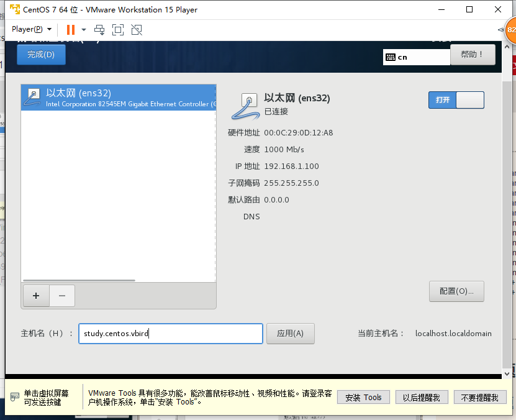
Task: Enter full screen mode via toolbar icon
Action: [x=117, y=29]
